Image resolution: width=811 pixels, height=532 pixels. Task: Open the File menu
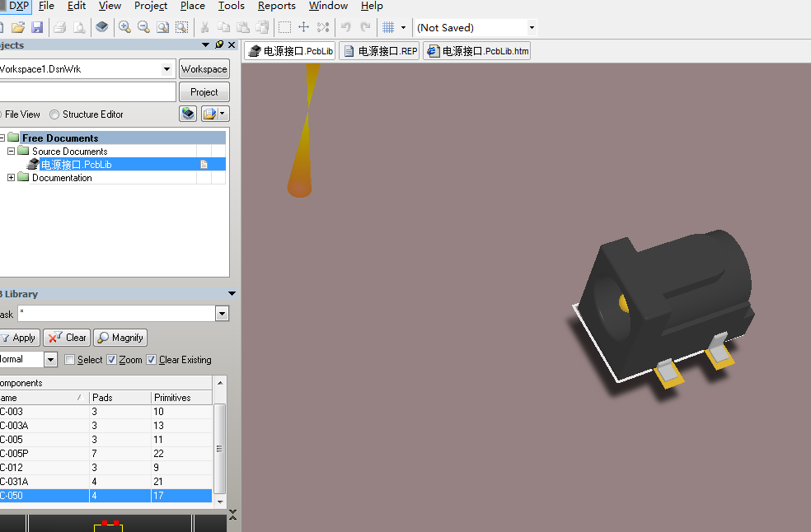point(46,6)
